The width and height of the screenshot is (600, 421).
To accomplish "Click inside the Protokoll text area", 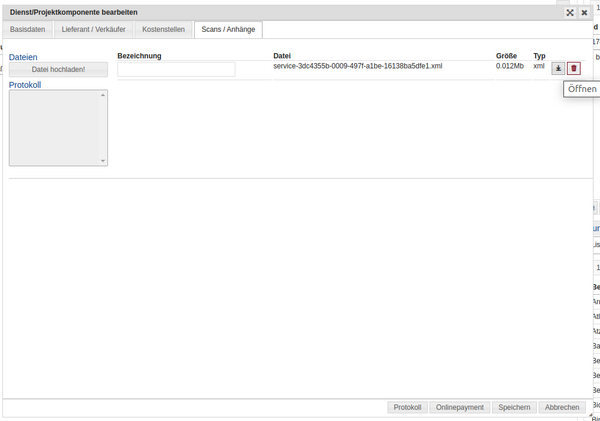I will pos(57,127).
